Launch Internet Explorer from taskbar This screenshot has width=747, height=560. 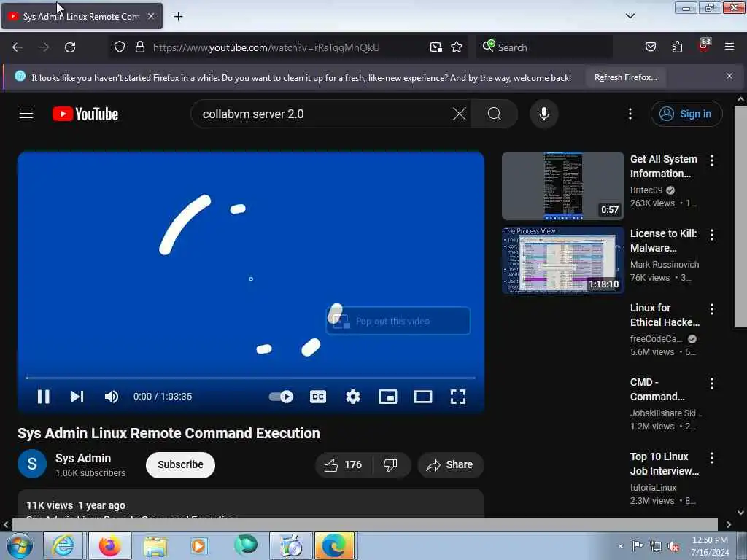(x=63, y=545)
